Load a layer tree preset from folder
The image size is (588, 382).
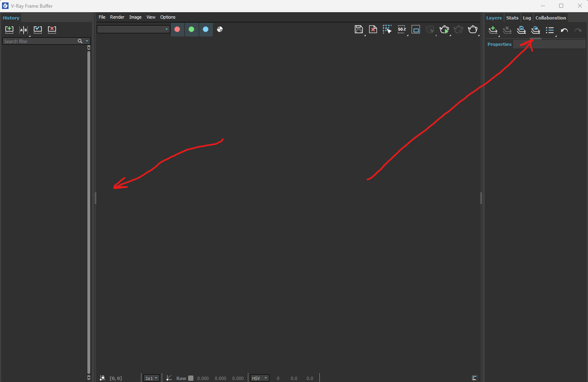click(536, 30)
